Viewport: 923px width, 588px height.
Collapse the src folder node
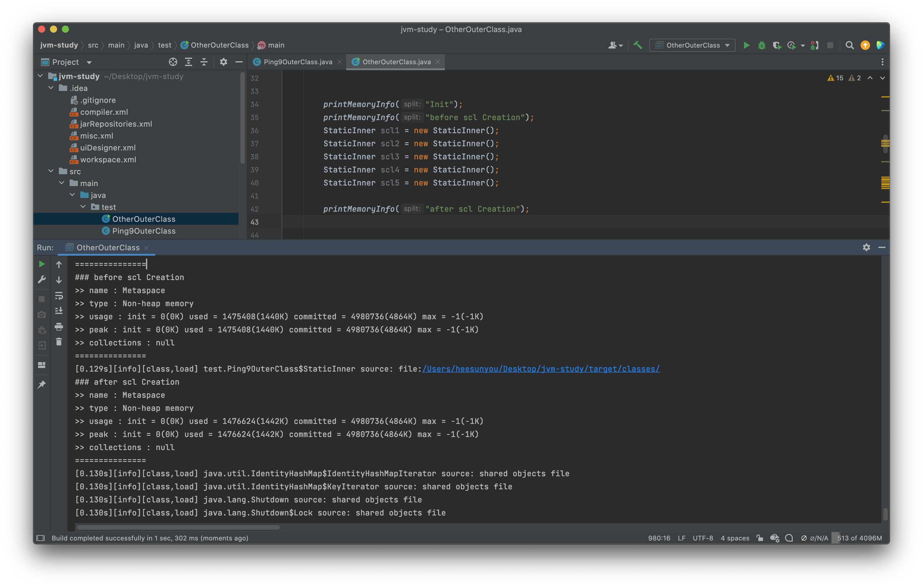point(51,171)
